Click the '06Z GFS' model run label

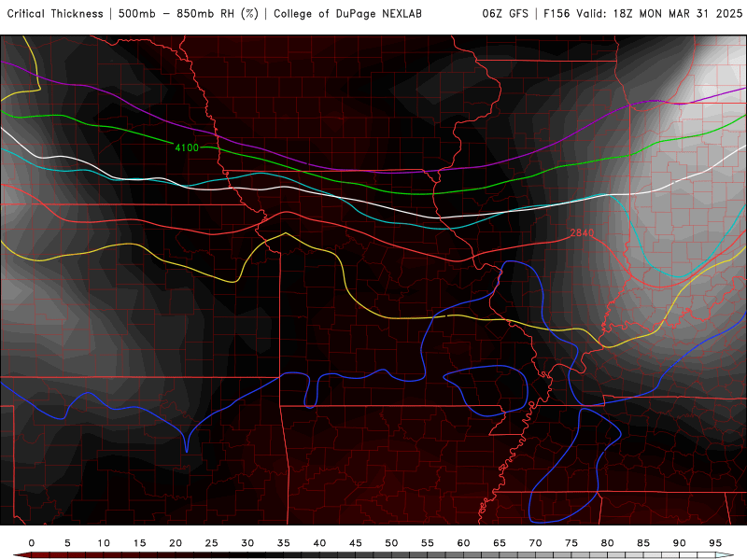pyautogui.click(x=505, y=14)
